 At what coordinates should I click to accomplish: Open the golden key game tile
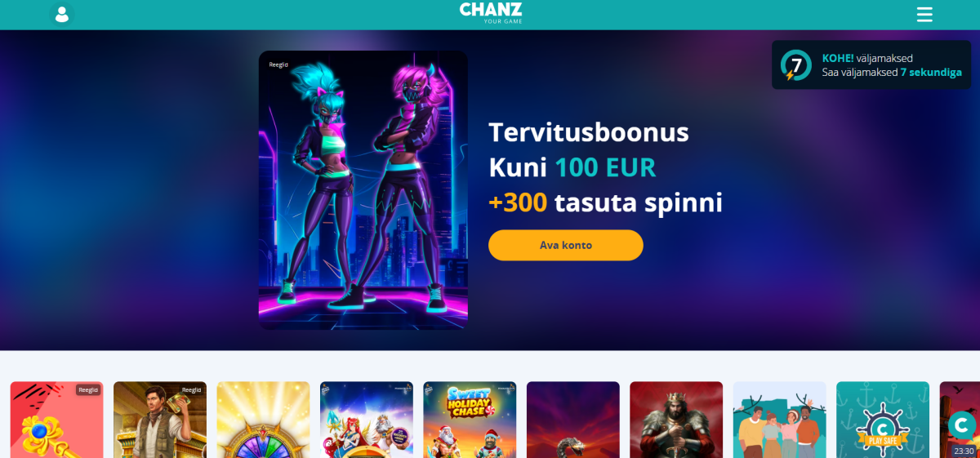pos(57,420)
